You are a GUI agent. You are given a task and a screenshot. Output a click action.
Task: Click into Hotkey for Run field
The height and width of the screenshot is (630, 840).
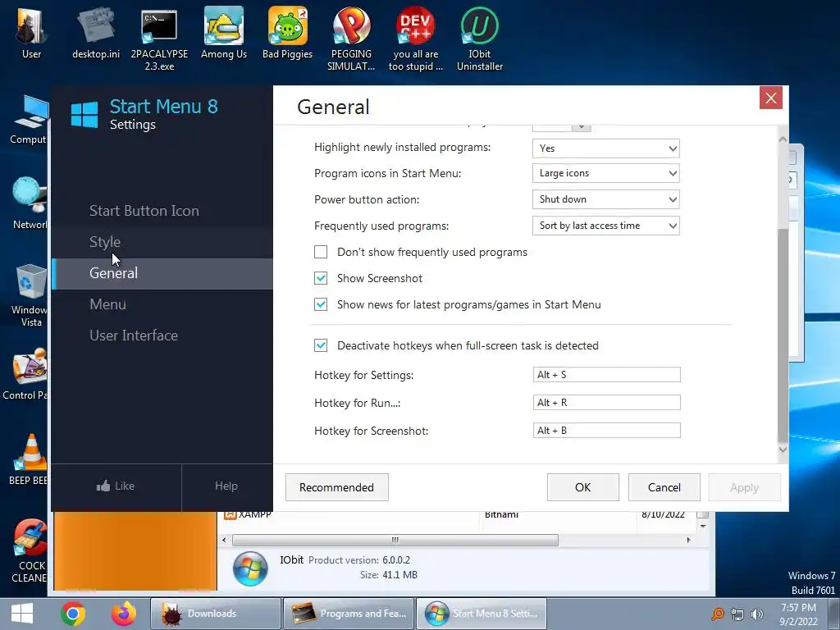pos(606,402)
